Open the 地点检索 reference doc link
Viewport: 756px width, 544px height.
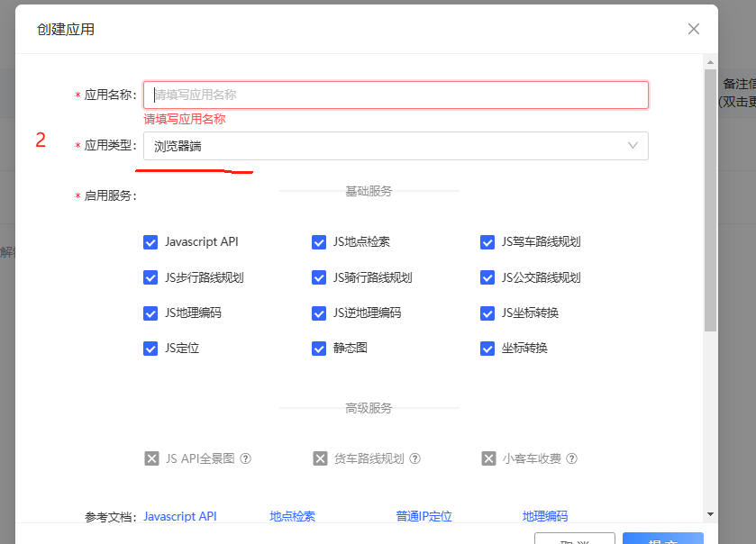click(293, 516)
